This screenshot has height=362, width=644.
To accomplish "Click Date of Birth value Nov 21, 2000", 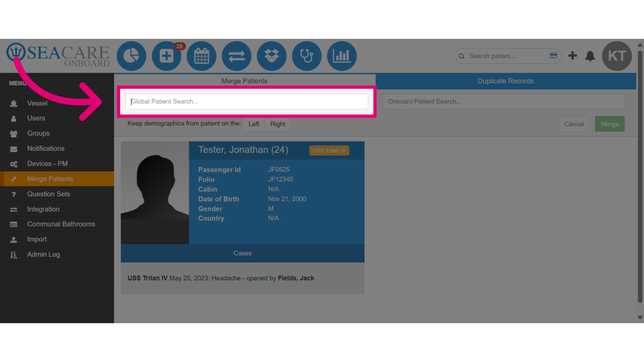I will pos(287,199).
